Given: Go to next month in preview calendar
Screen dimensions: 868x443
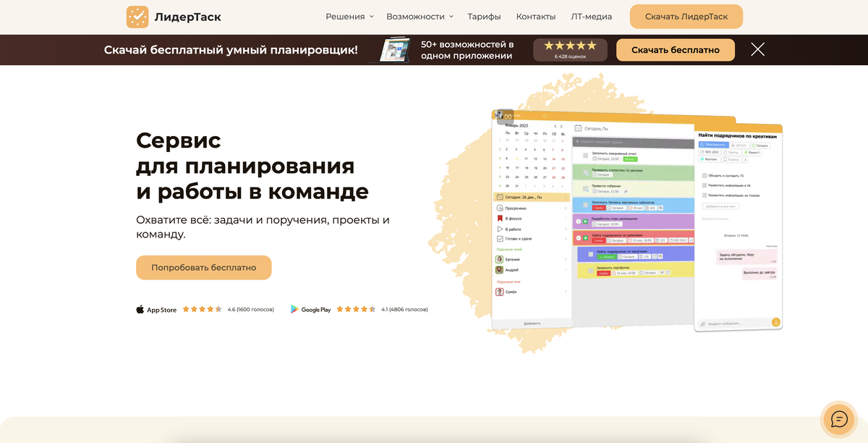Looking at the screenshot, I should [563, 126].
